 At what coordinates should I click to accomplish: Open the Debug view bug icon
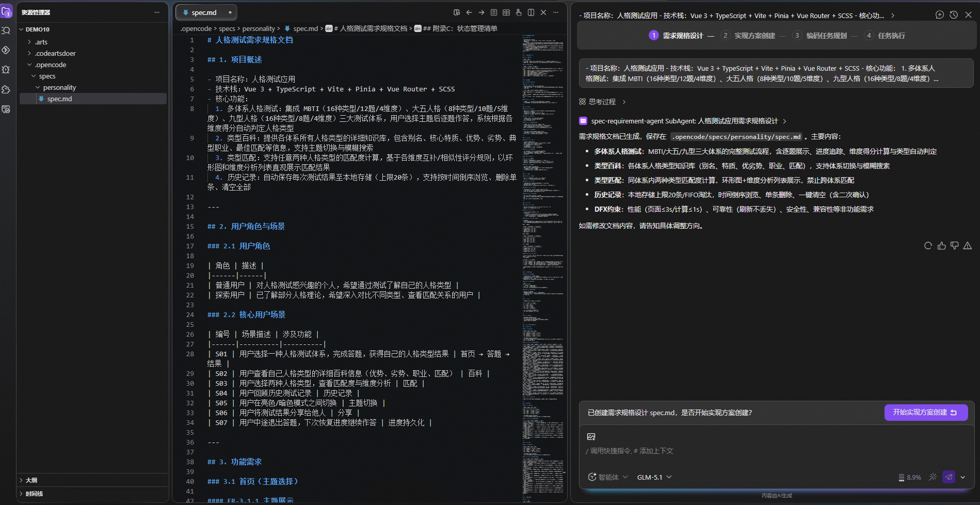coord(6,70)
